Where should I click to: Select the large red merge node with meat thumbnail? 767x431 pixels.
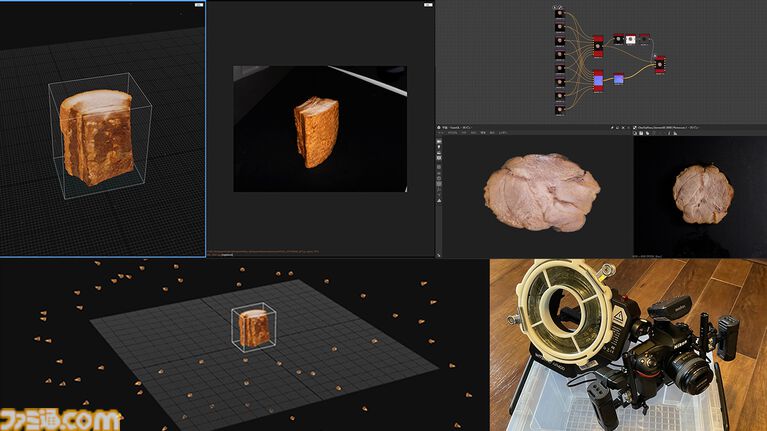(598, 46)
